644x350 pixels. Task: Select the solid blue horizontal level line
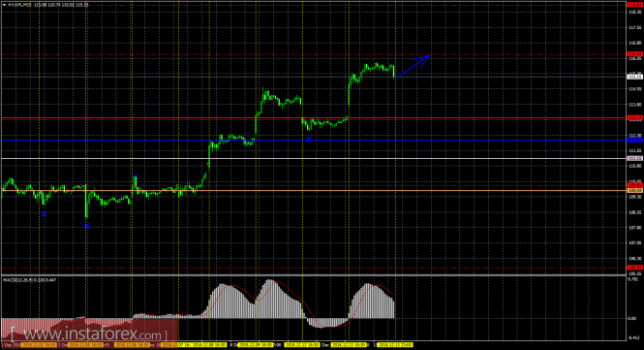coord(314,141)
